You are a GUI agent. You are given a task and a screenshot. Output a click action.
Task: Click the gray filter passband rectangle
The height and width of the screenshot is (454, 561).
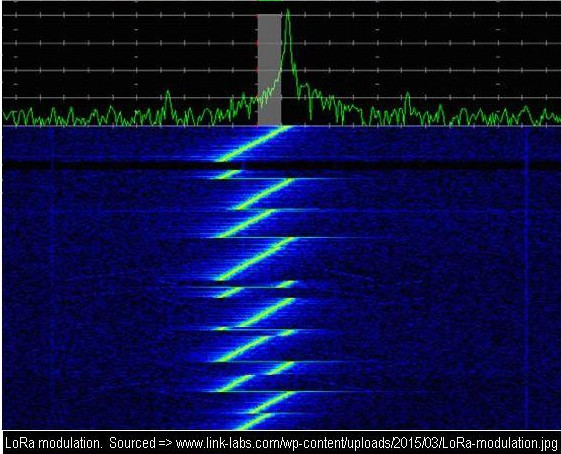(x=269, y=69)
